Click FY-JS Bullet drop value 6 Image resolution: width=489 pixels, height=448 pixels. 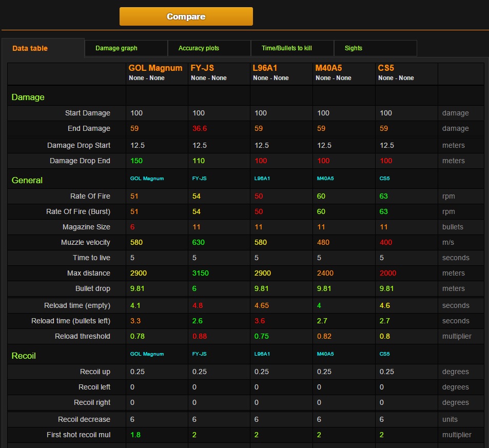point(194,288)
